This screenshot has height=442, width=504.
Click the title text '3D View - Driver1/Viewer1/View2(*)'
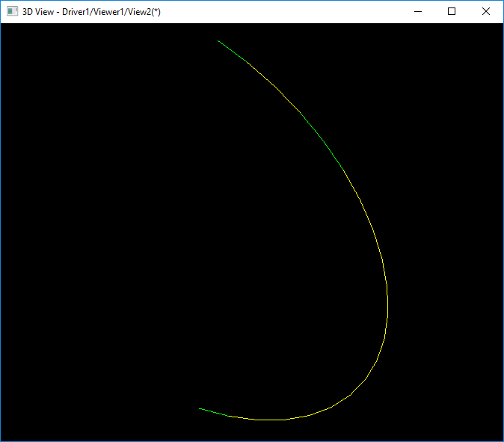(91, 12)
